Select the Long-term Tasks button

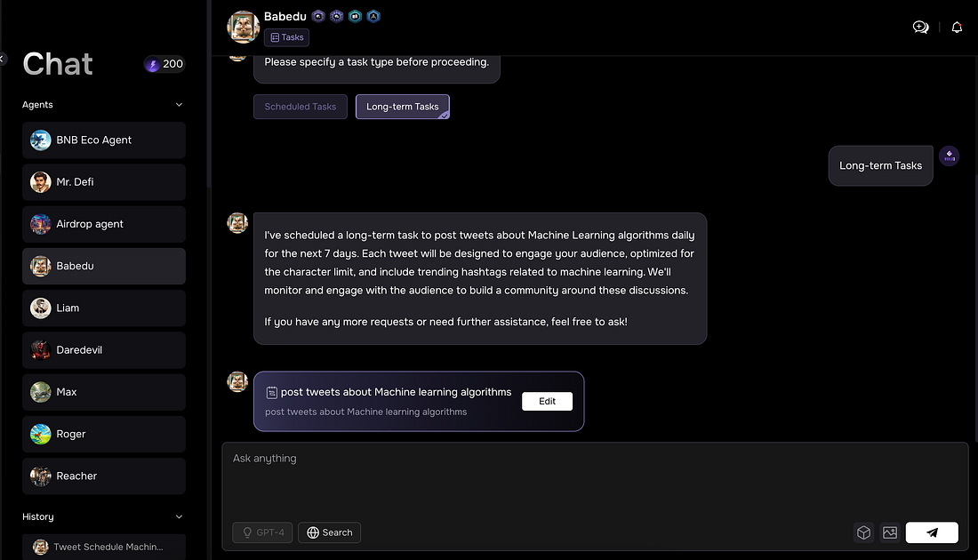[x=402, y=107]
